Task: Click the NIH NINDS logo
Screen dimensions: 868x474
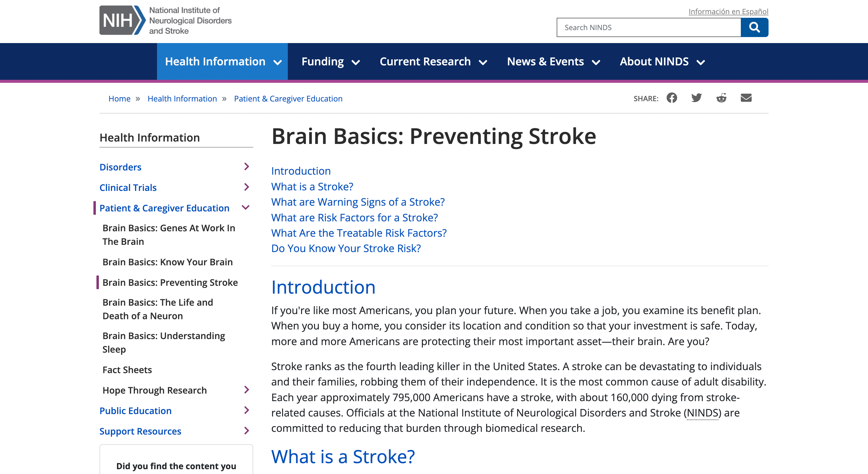Action: click(165, 20)
